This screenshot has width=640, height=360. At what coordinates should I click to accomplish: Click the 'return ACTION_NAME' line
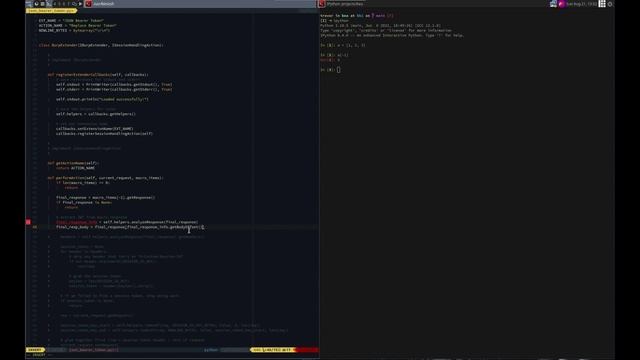click(x=76, y=168)
